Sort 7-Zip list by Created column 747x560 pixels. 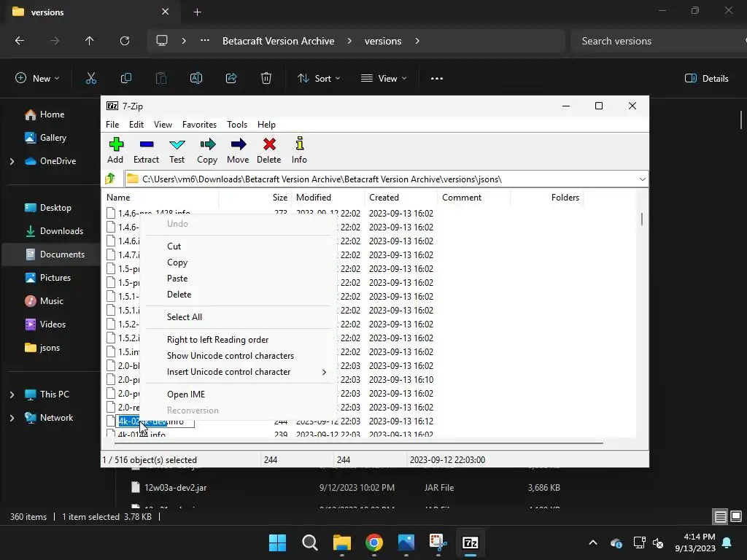[x=400, y=197]
